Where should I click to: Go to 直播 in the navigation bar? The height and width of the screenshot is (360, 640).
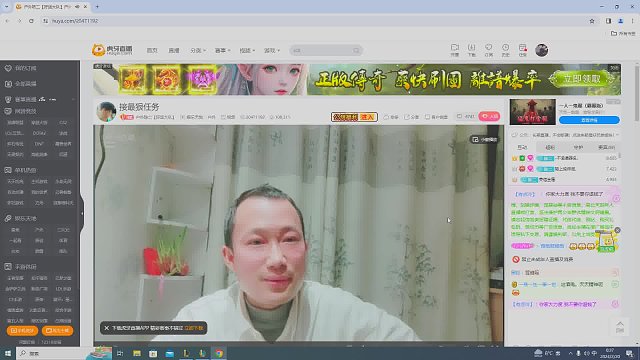coord(174,50)
